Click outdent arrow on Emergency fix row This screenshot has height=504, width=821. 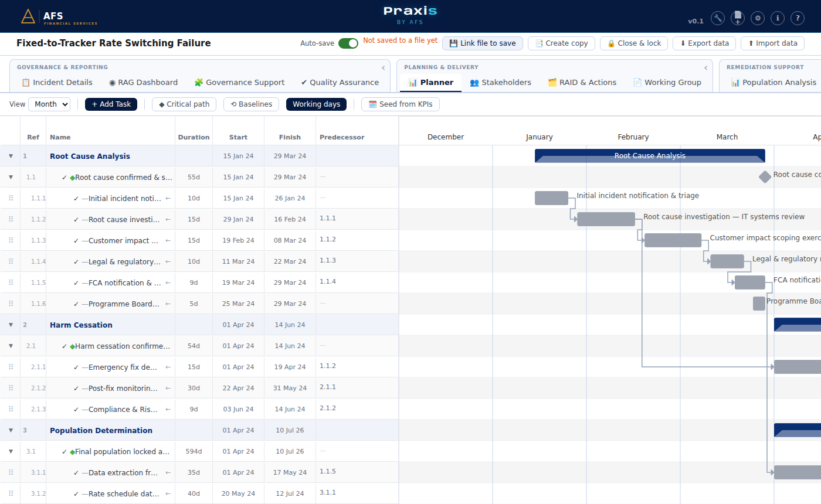(168, 367)
